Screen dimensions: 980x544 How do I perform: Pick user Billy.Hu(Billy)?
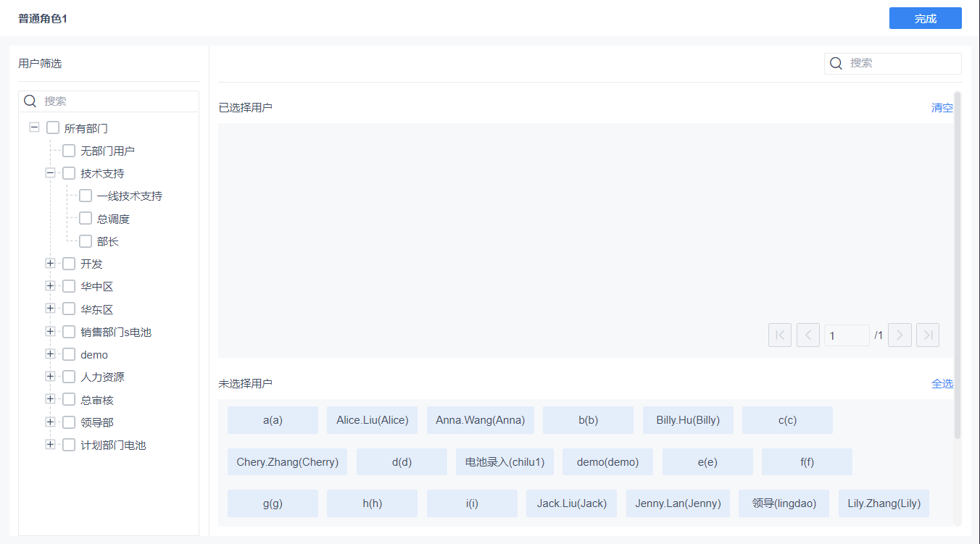688,420
